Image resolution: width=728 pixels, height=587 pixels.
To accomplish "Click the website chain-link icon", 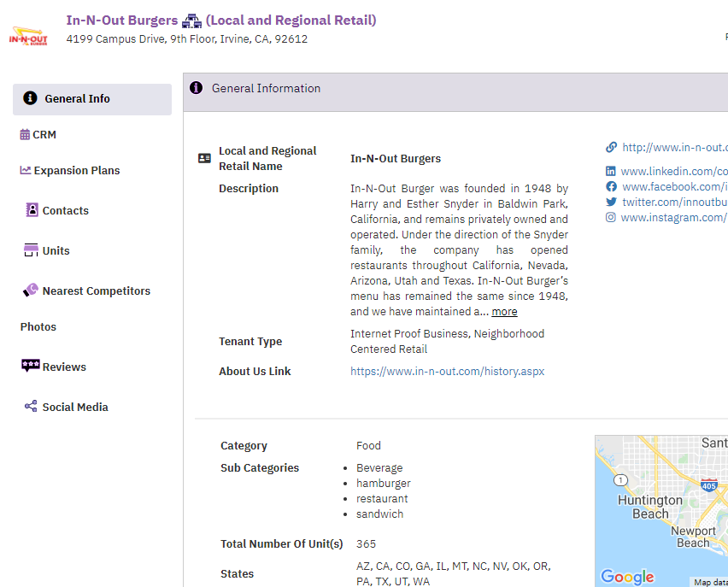I will pyautogui.click(x=612, y=147).
